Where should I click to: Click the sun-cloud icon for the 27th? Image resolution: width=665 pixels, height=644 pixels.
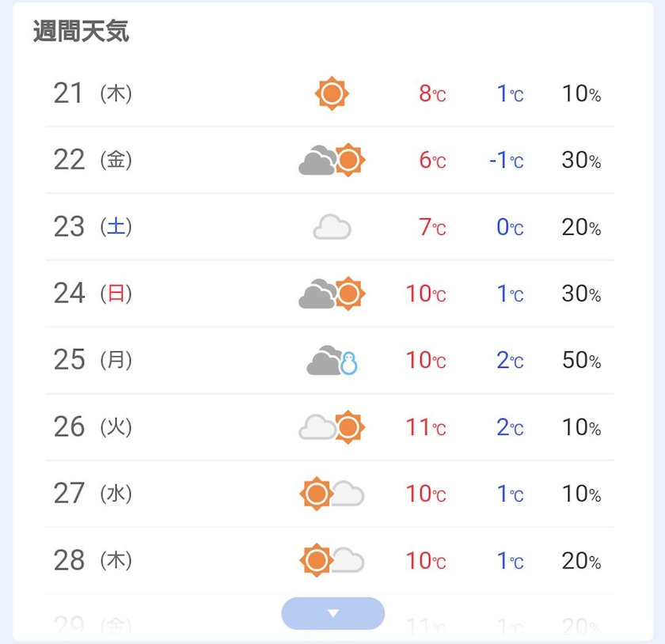[332, 494]
